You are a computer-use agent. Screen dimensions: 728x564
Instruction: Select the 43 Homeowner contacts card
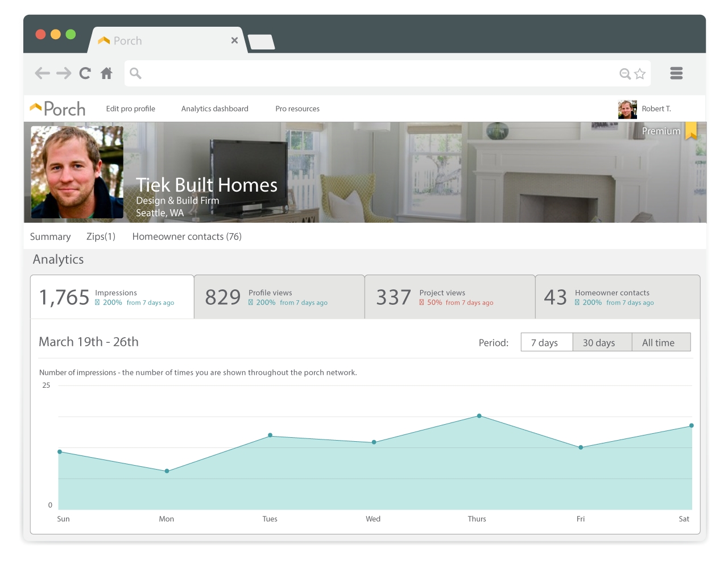(x=618, y=297)
